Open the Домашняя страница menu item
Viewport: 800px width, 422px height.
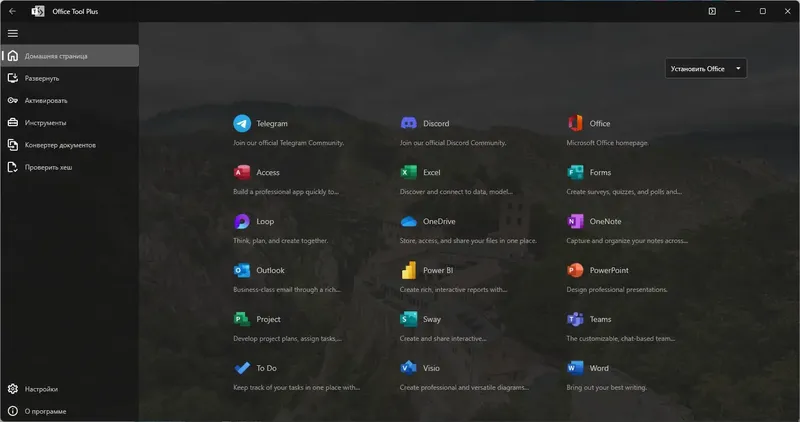[x=70, y=56]
